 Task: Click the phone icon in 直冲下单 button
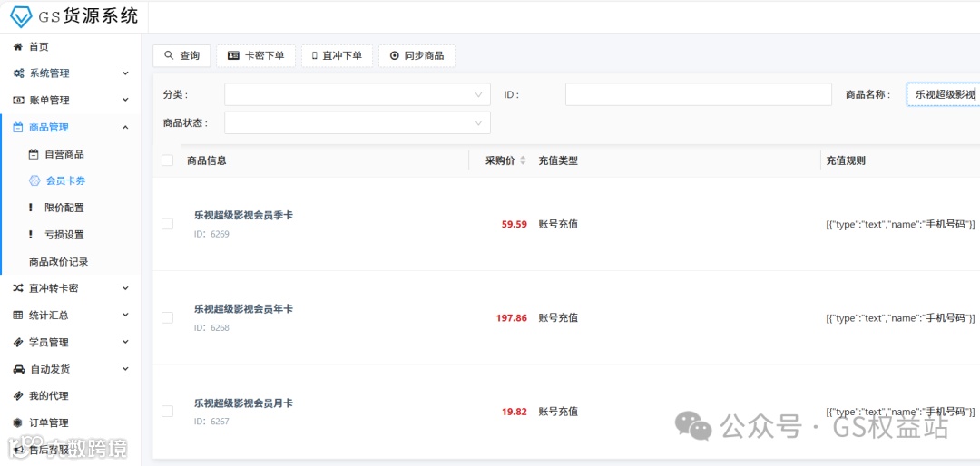pos(314,55)
